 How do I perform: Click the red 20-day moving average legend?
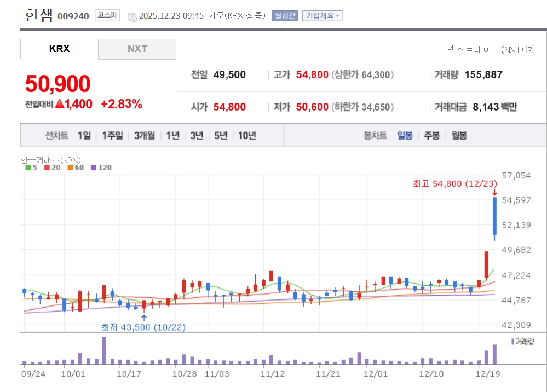tap(51, 168)
